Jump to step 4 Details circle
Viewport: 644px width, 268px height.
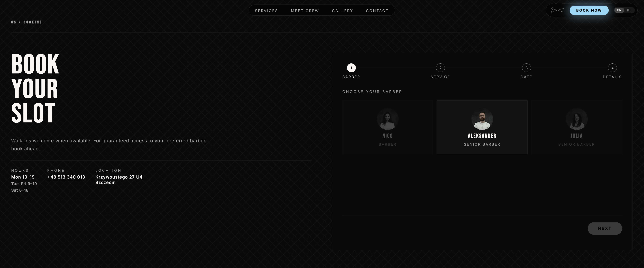click(612, 68)
